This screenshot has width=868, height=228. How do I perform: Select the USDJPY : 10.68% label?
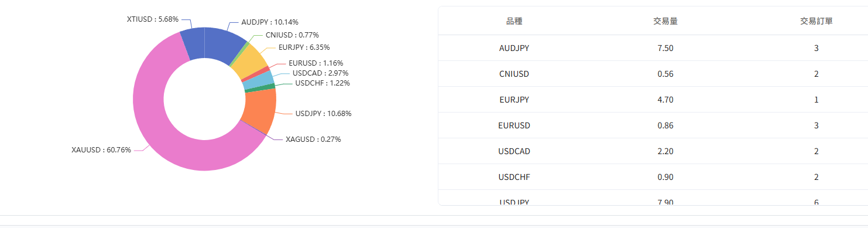[323, 114]
